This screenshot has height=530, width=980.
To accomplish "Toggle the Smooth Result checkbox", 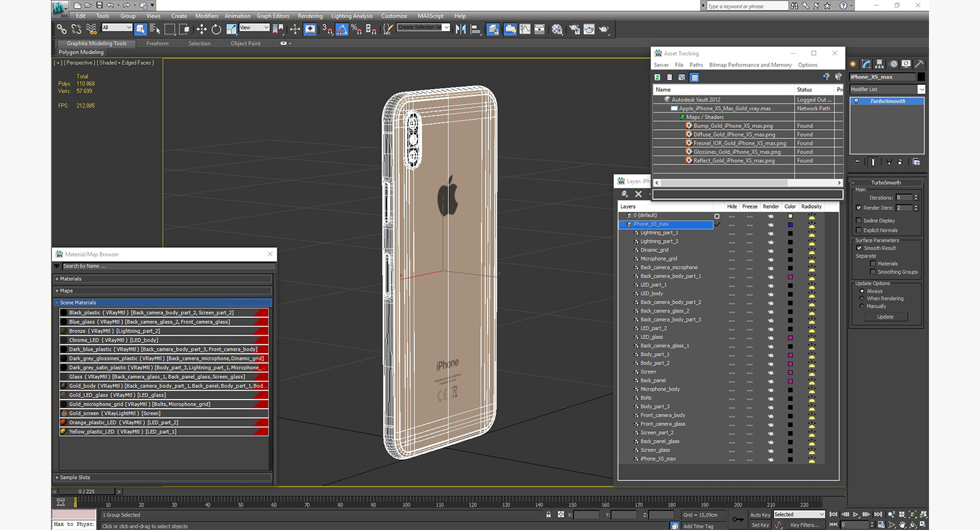I will (x=859, y=248).
